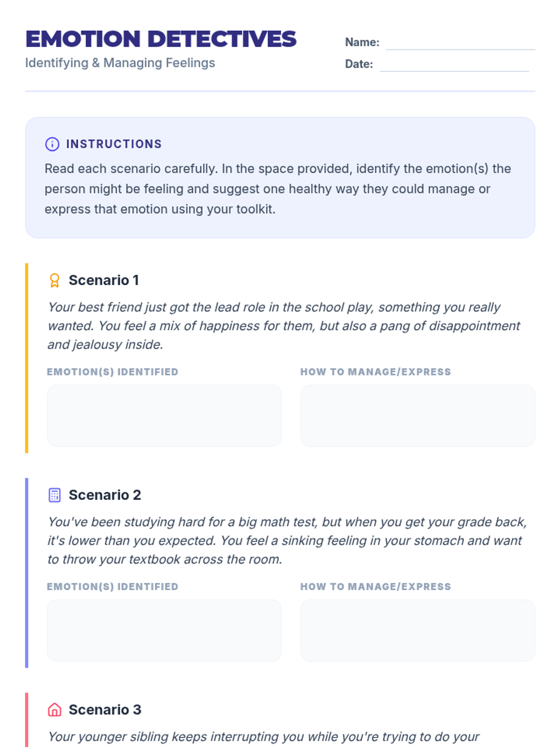Click the Scenario 1 heading
The height and width of the screenshot is (747, 560).
(104, 280)
